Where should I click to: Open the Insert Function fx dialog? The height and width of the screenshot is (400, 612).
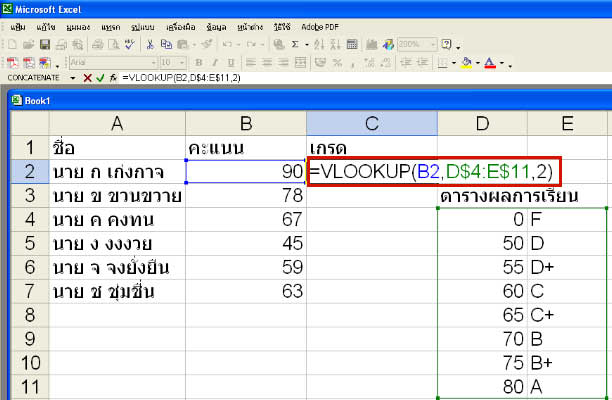click(x=112, y=77)
